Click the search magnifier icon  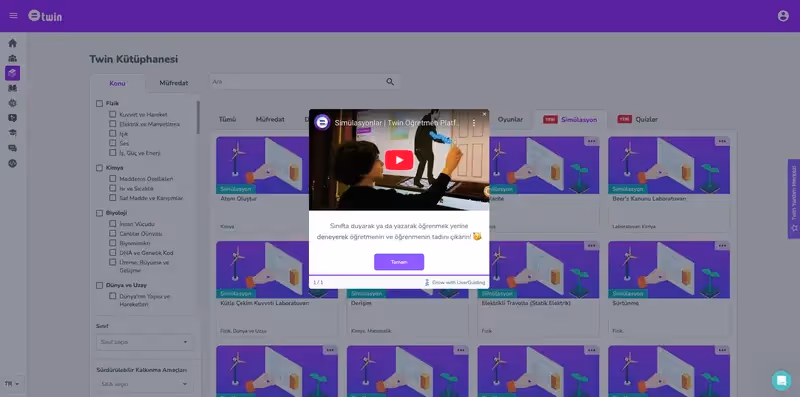pyautogui.click(x=390, y=82)
